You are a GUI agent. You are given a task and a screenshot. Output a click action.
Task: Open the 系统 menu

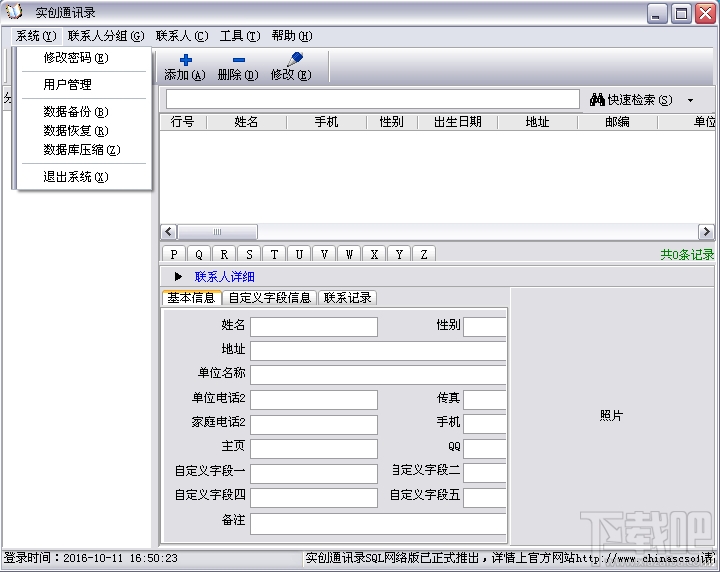(36, 36)
